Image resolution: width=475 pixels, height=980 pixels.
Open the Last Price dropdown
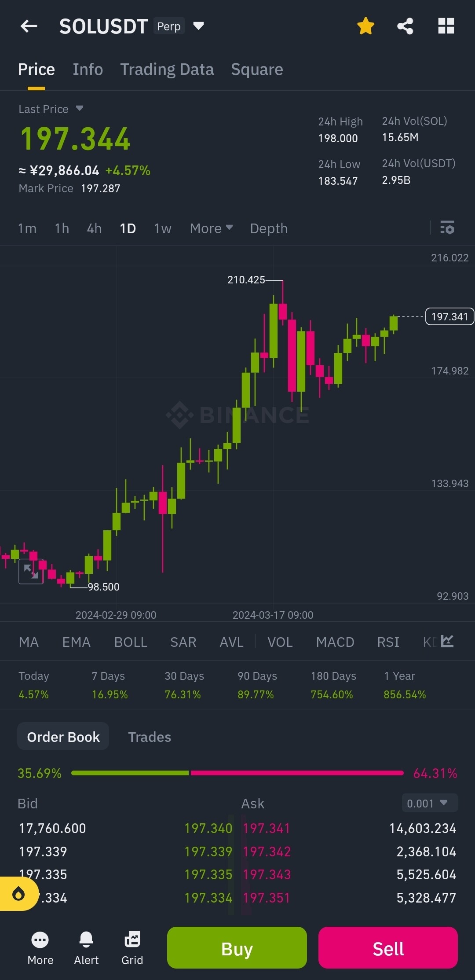pyautogui.click(x=79, y=108)
